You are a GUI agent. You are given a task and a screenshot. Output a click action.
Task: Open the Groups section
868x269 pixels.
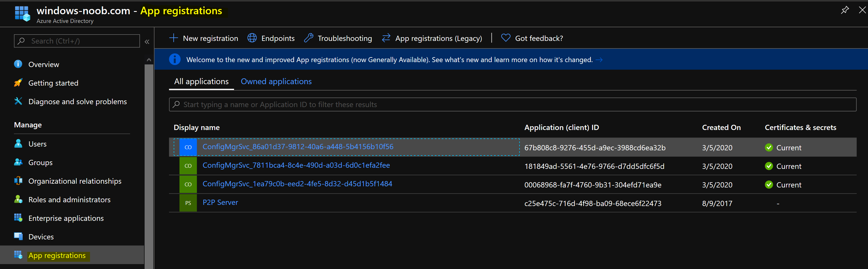tap(40, 163)
